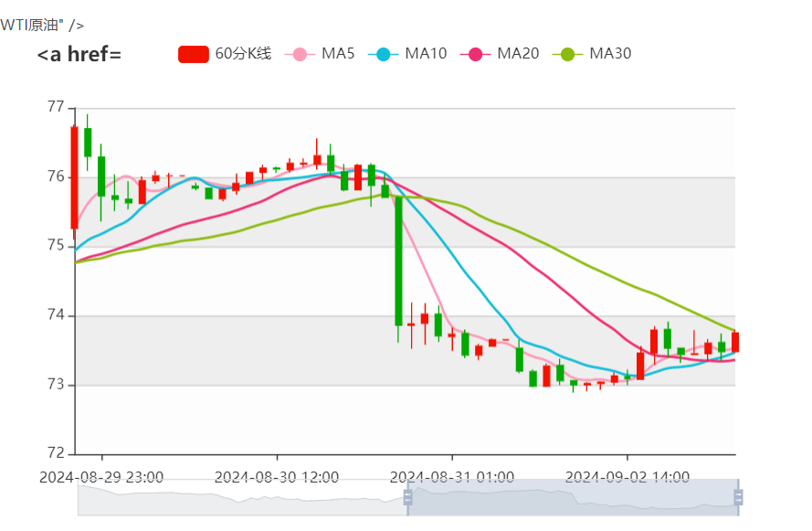Hide MA30 line using its legend text

610,54
